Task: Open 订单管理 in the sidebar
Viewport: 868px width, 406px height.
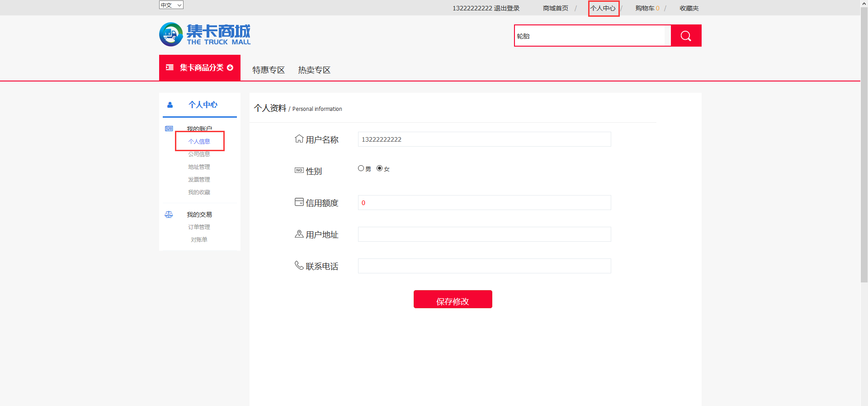Action: pyautogui.click(x=199, y=227)
